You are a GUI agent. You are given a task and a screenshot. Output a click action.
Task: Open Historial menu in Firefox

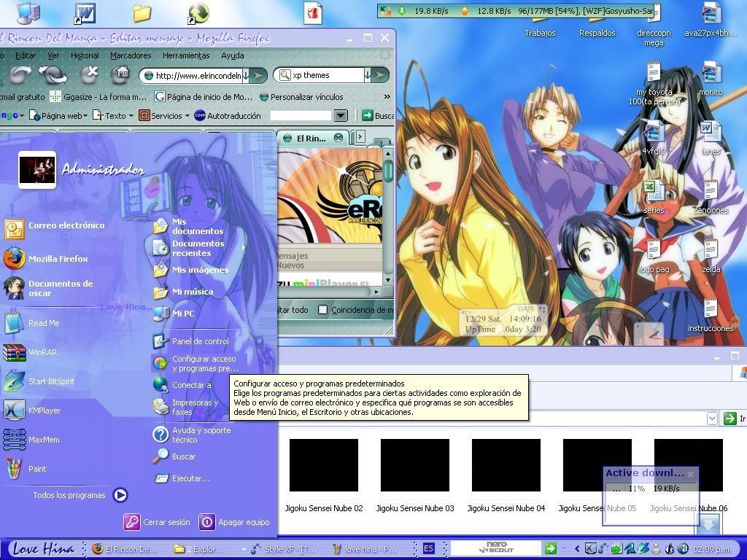point(85,55)
